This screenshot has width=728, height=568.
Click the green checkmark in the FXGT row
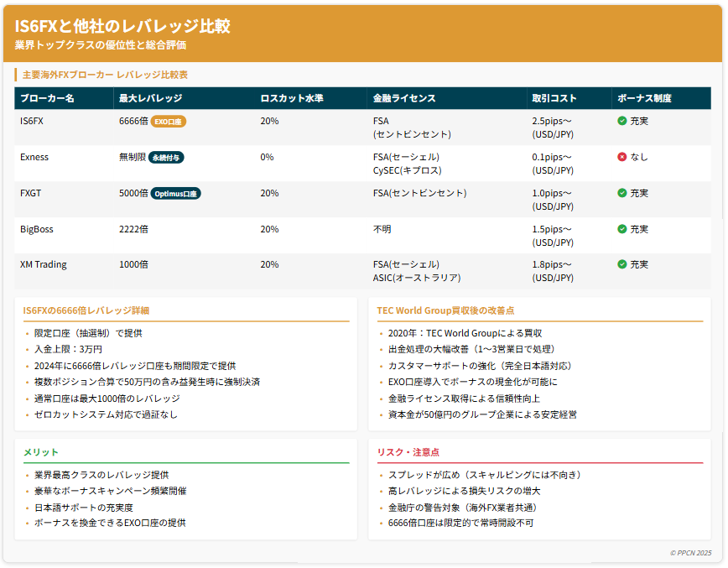(622, 193)
